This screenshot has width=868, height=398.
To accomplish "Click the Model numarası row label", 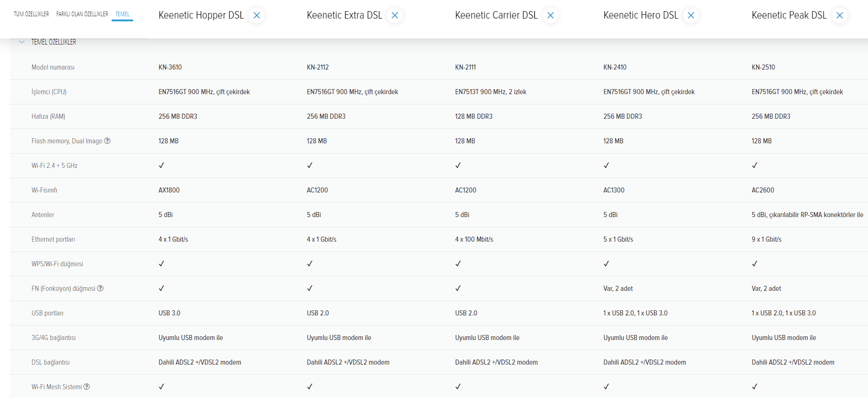I will [53, 67].
